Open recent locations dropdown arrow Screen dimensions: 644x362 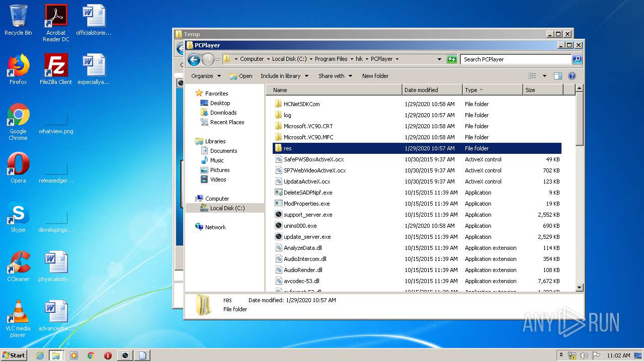pyautogui.click(x=217, y=59)
